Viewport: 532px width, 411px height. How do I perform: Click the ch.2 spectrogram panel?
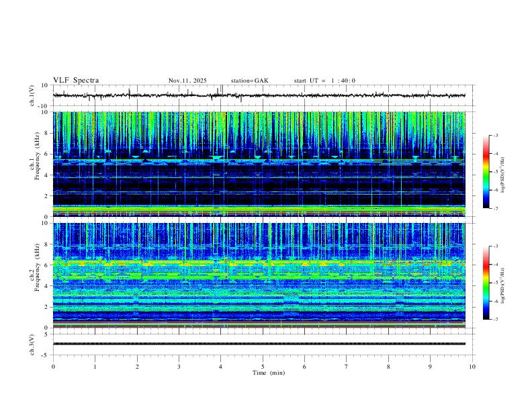tap(259, 275)
